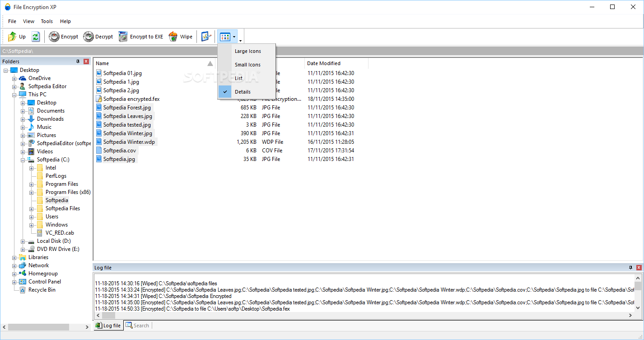This screenshot has width=644, height=340.
Task: Open the toolbar overflow arrow
Action: pos(241,41)
